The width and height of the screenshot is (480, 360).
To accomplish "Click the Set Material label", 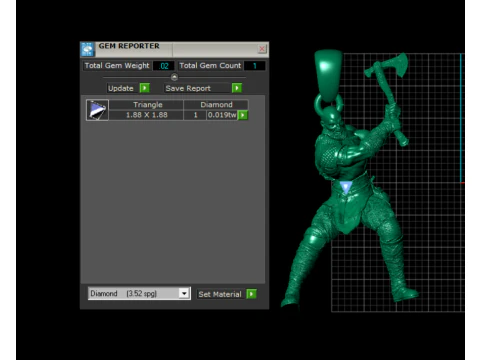I will tap(220, 294).
